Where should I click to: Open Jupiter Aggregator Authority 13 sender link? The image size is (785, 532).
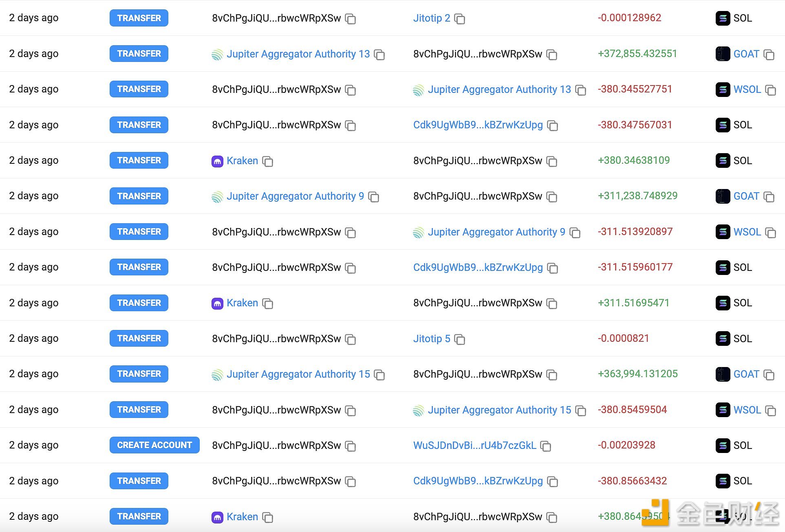(x=298, y=54)
